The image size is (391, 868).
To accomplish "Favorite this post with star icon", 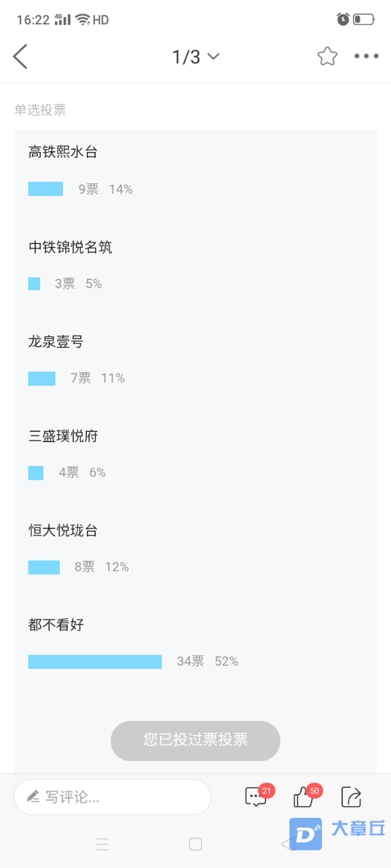I will point(327,56).
